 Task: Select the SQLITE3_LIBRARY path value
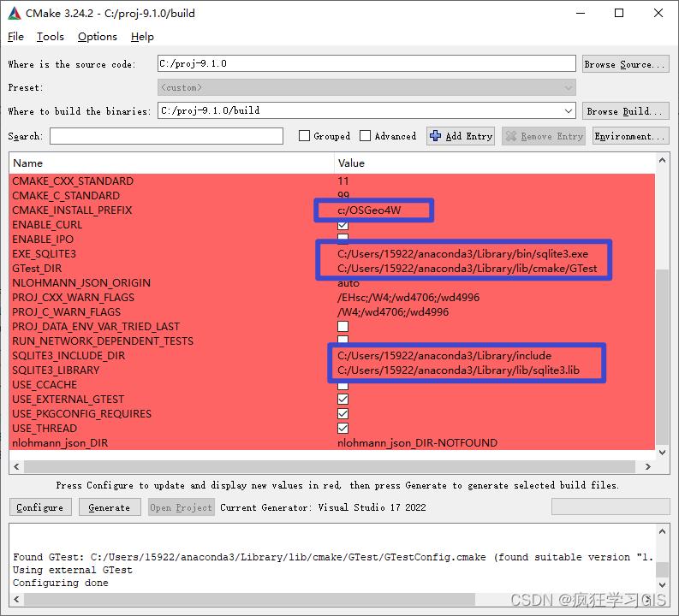point(458,370)
